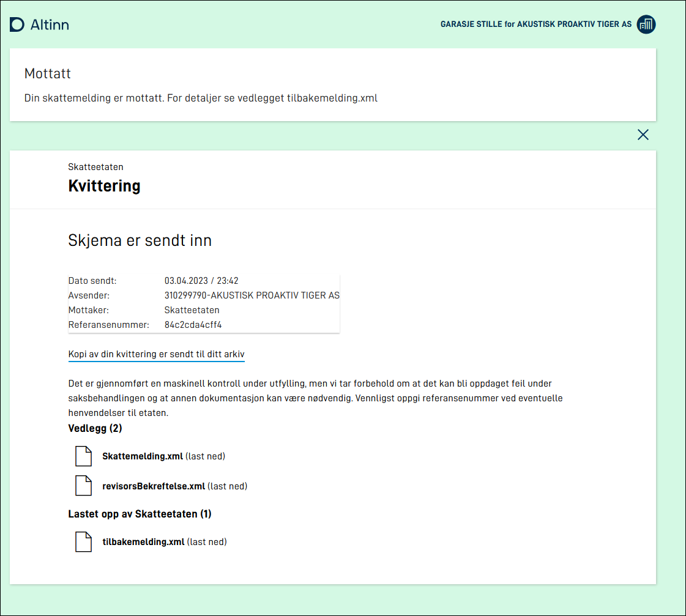Open the organization profile building icon
The width and height of the screenshot is (686, 616).
point(646,24)
